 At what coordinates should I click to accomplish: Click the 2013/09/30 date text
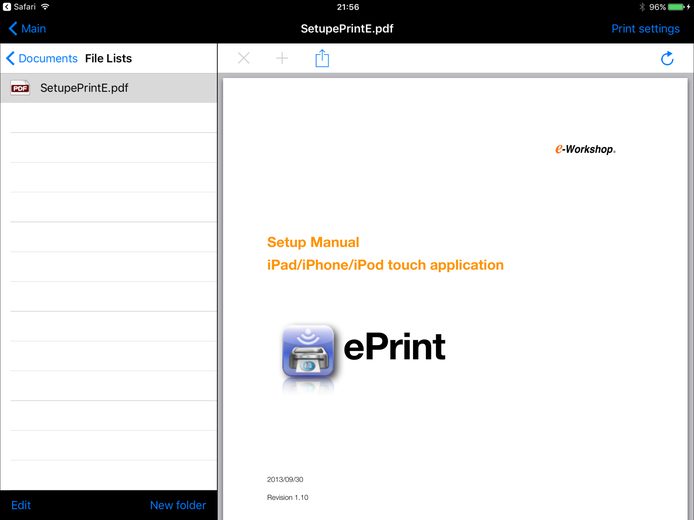coord(285,479)
